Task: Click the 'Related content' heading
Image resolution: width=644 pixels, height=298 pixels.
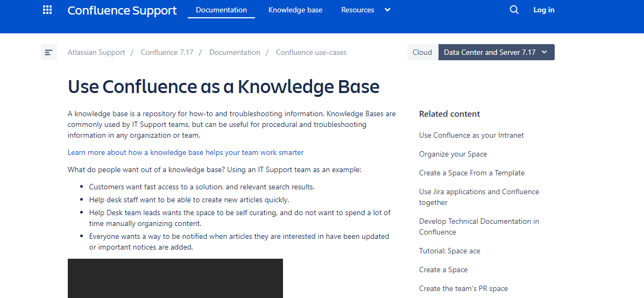Action: pyautogui.click(x=449, y=113)
